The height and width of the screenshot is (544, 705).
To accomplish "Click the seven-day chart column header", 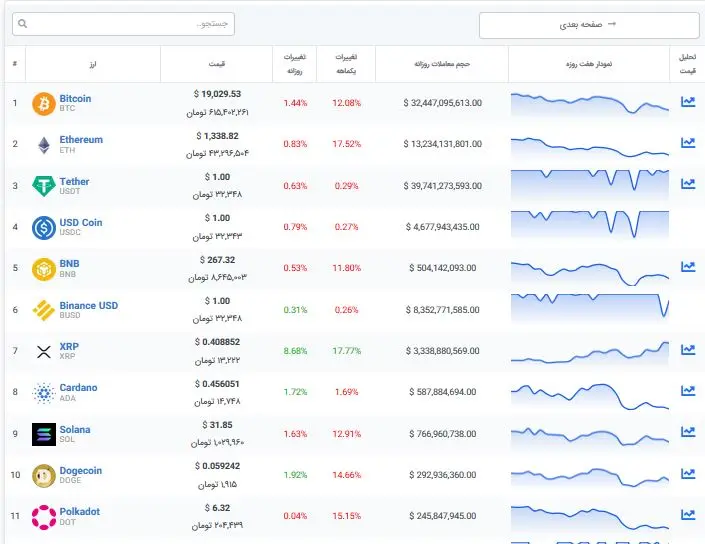I will click(x=589, y=64).
